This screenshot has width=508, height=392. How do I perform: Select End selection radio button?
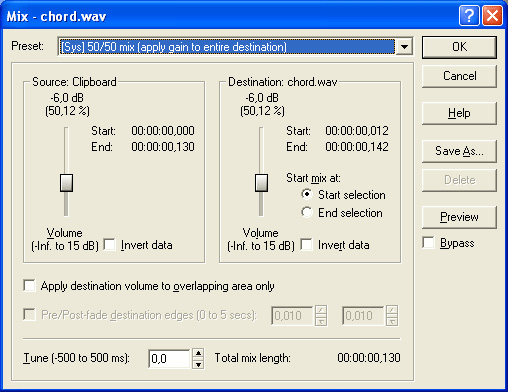click(307, 212)
